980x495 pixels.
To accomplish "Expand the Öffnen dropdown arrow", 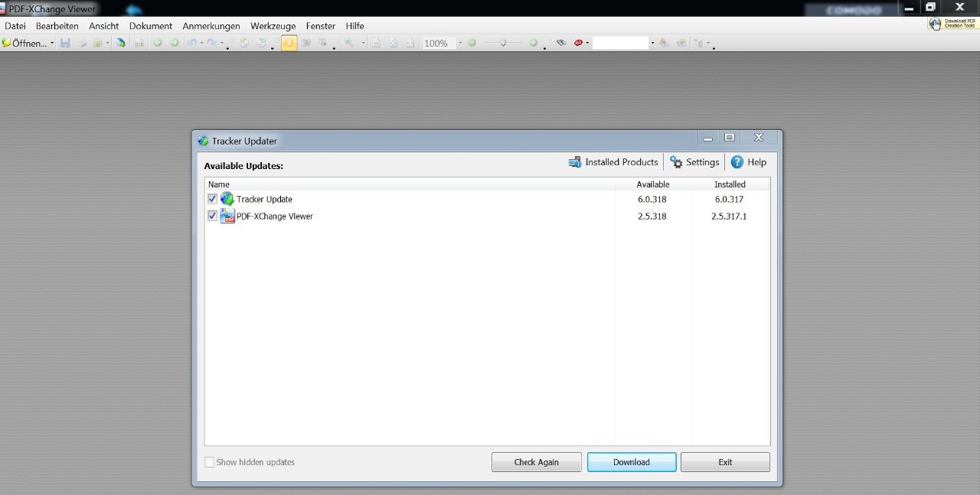I will [52, 43].
